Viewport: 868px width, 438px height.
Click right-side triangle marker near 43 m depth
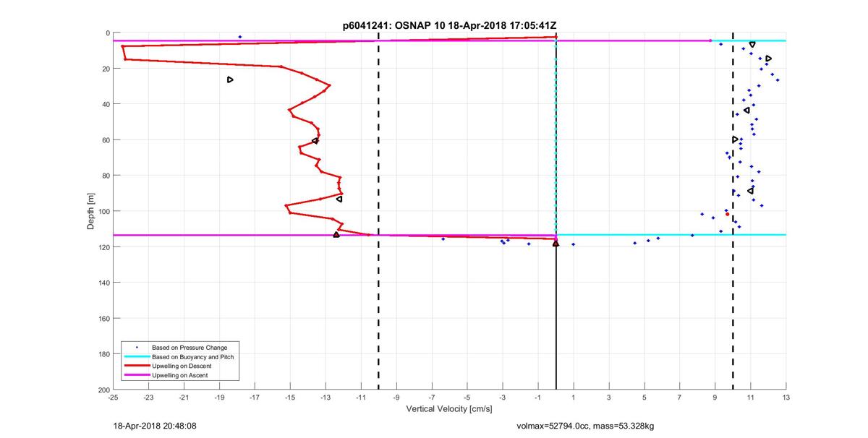[x=746, y=110]
